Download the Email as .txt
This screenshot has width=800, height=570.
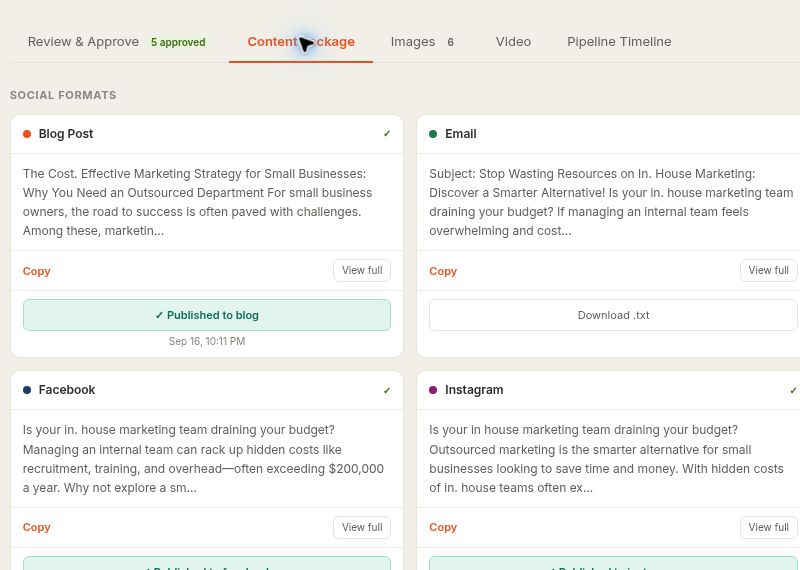(x=613, y=315)
